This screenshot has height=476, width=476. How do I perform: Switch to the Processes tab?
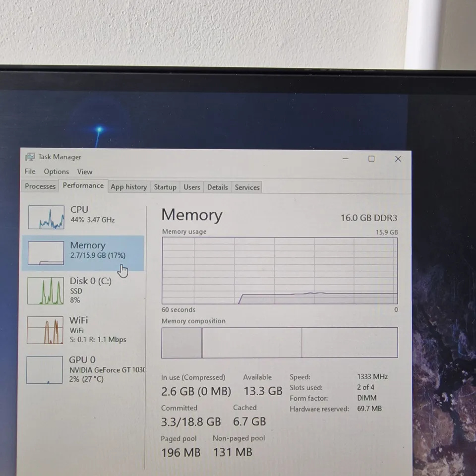click(x=40, y=186)
